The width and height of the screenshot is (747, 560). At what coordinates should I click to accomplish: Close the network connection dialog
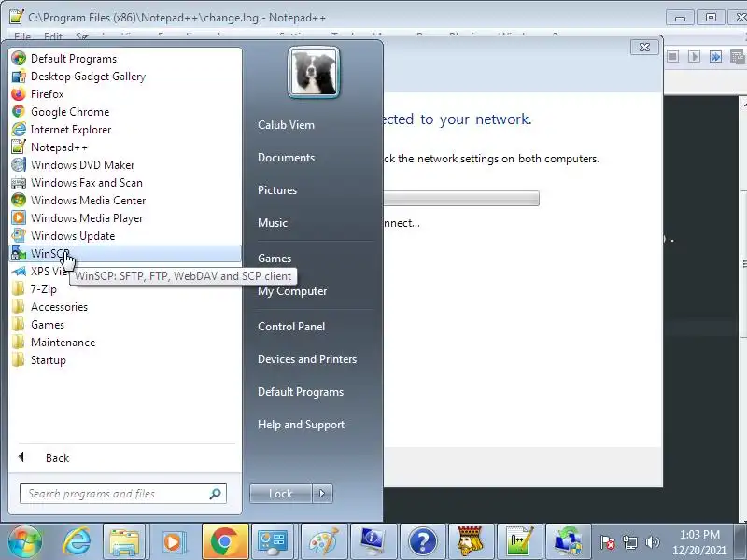644,48
